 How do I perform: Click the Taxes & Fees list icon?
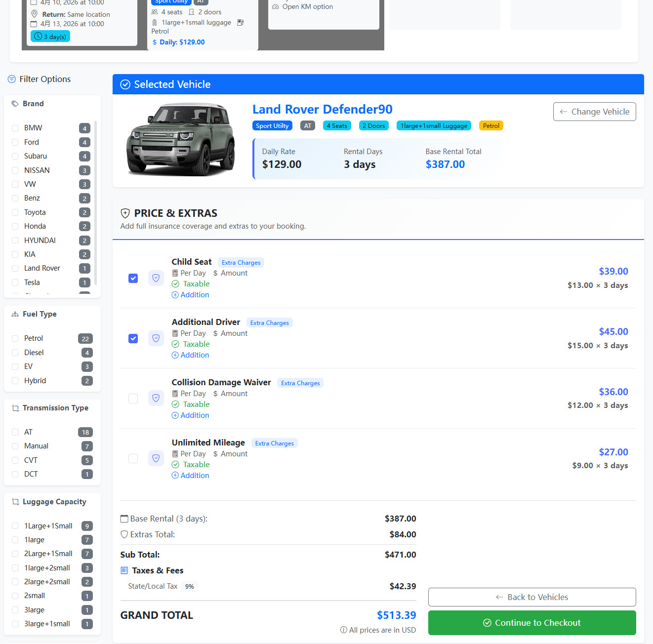coord(124,570)
